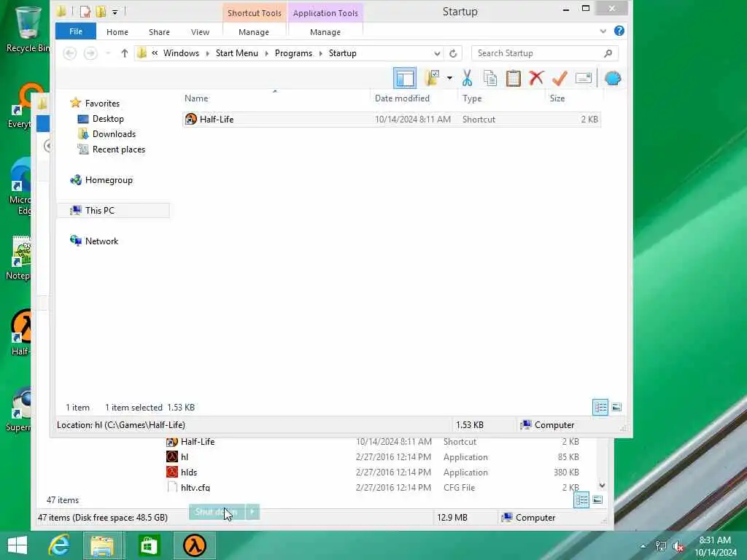
Task: Open Windows Store from taskbar
Action: tap(149, 545)
